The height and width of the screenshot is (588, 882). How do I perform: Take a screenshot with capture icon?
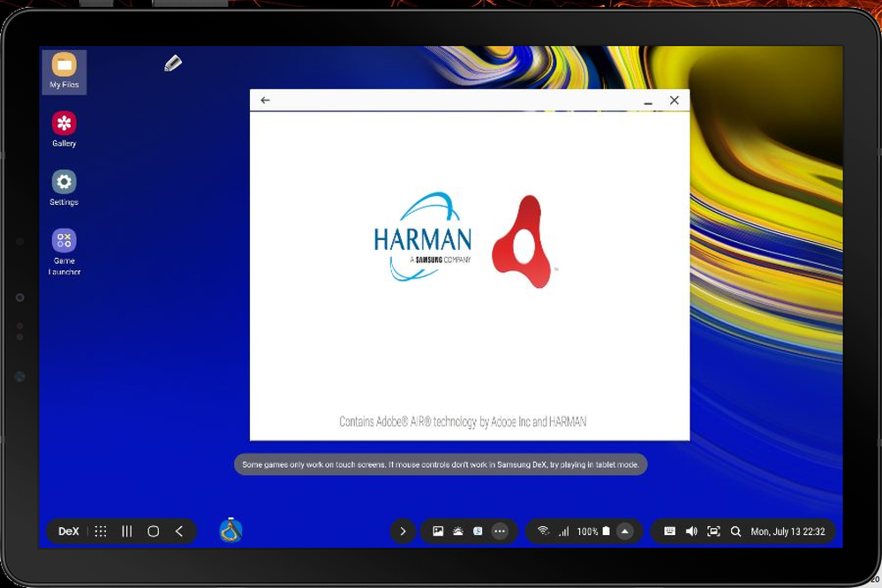tap(713, 531)
